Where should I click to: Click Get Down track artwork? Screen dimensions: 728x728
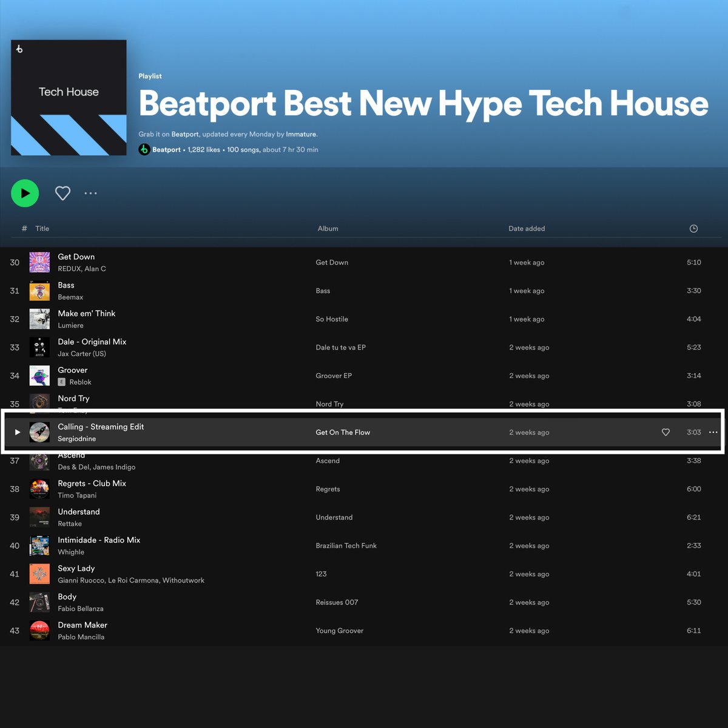coord(39,263)
